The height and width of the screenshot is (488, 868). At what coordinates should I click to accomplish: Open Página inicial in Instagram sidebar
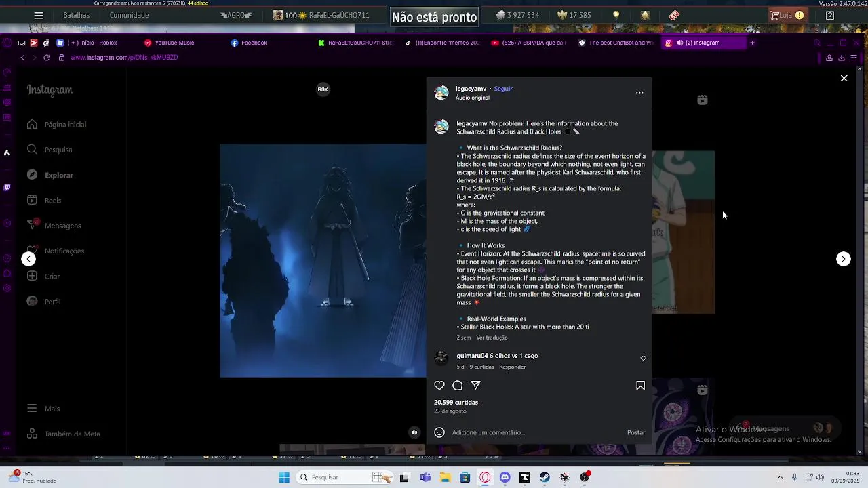(57, 125)
